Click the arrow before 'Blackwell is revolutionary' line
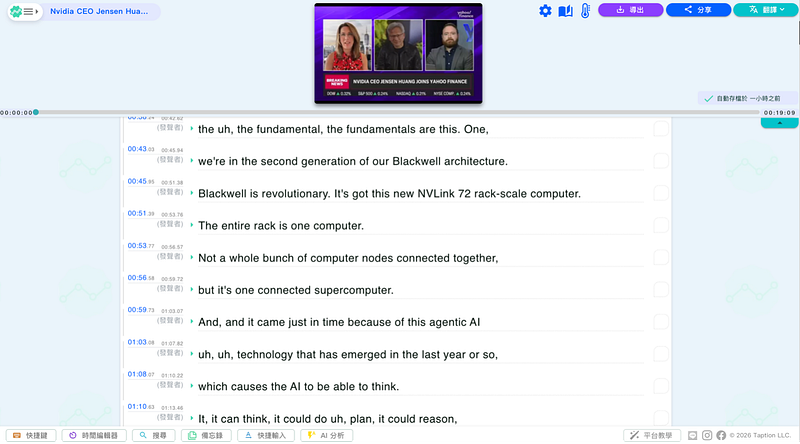Screen dimensions: 800x444 click(x=192, y=193)
